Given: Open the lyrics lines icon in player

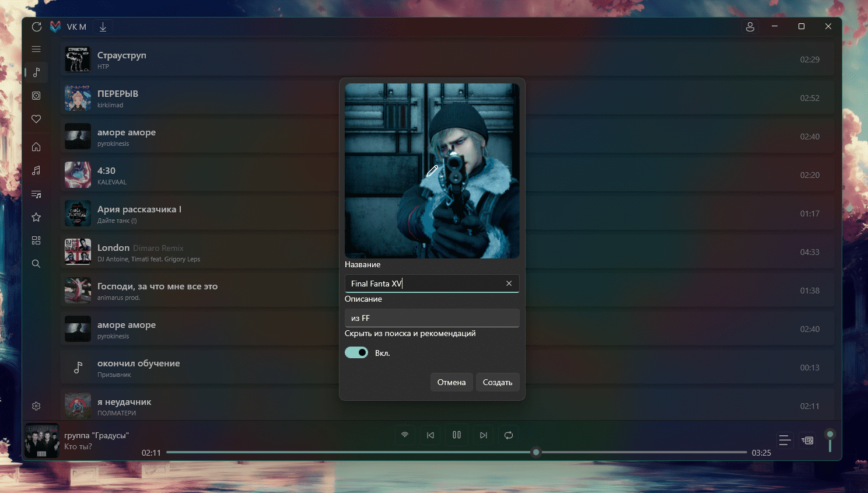Looking at the screenshot, I should 785,440.
